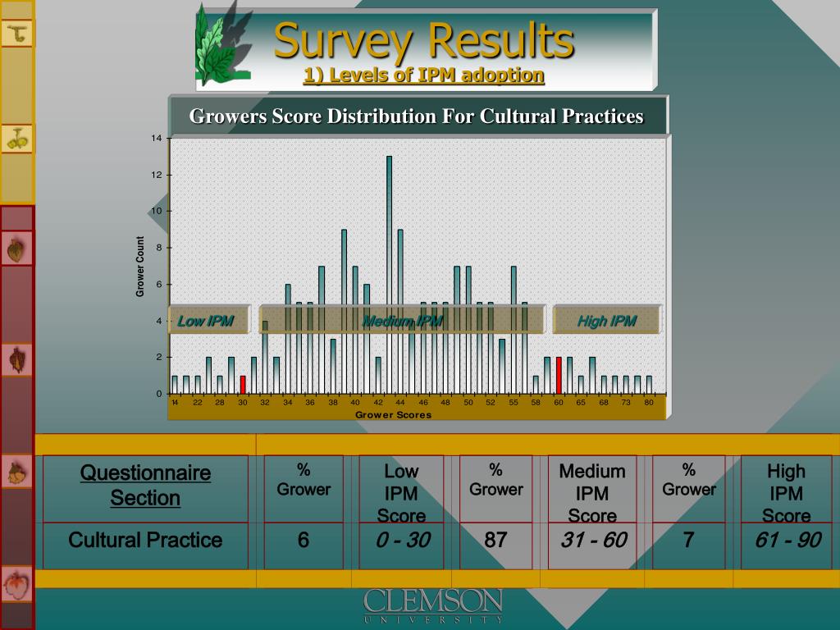Click the 'Low IPM Score' column header
The height and width of the screenshot is (630, 840).
(x=401, y=493)
